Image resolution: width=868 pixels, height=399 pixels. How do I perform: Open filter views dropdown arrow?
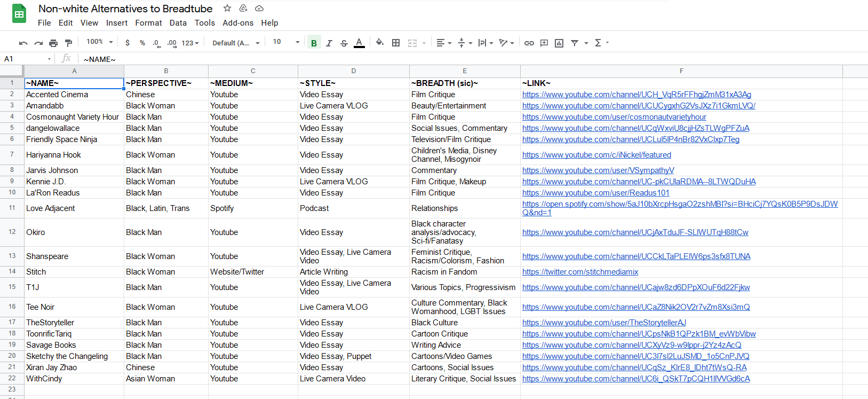tap(586, 43)
